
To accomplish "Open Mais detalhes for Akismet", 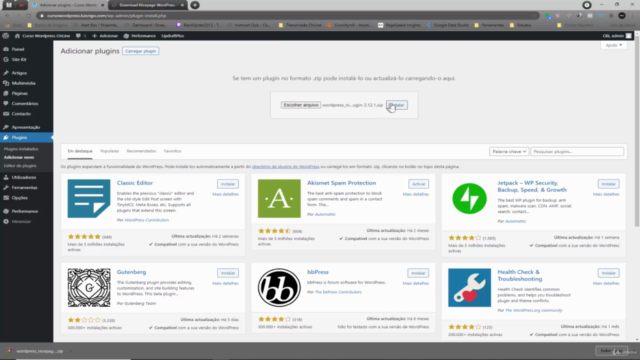I will tap(416, 194).
